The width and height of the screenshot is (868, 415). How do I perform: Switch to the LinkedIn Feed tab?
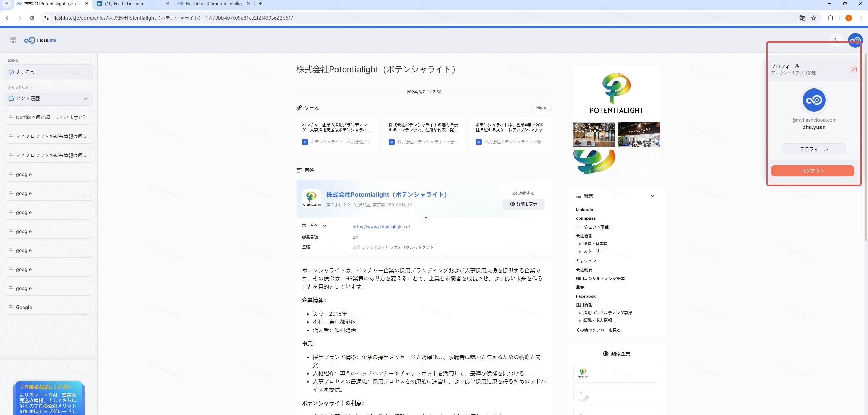(132, 4)
